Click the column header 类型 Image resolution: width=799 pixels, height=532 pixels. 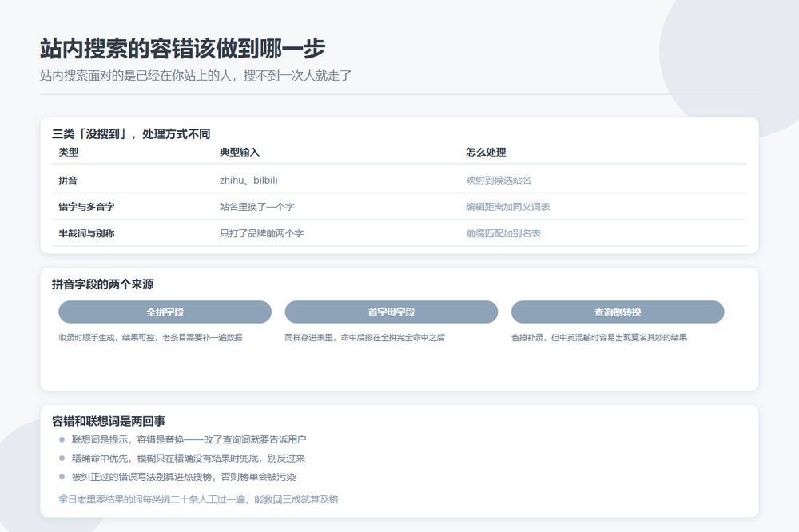tap(68, 152)
